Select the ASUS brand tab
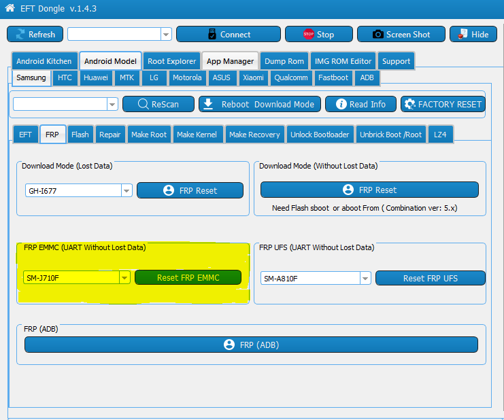 (x=222, y=77)
